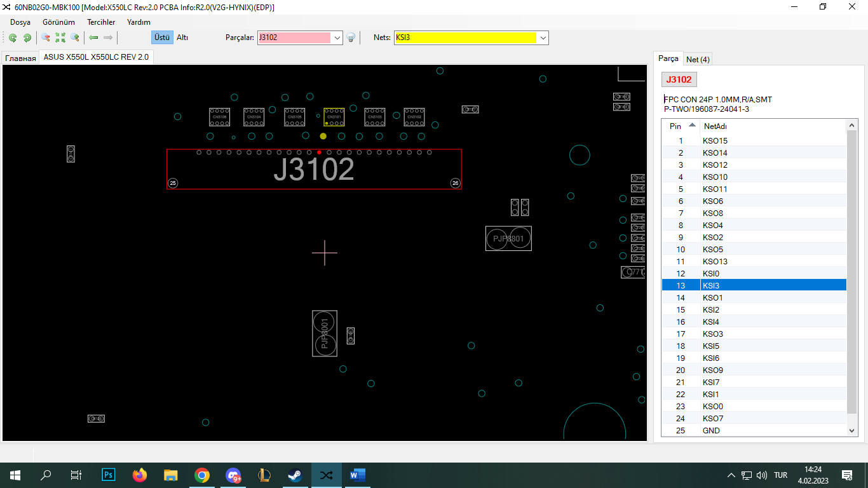Open the Yardım menu
This screenshot has height=488, width=868.
point(139,22)
